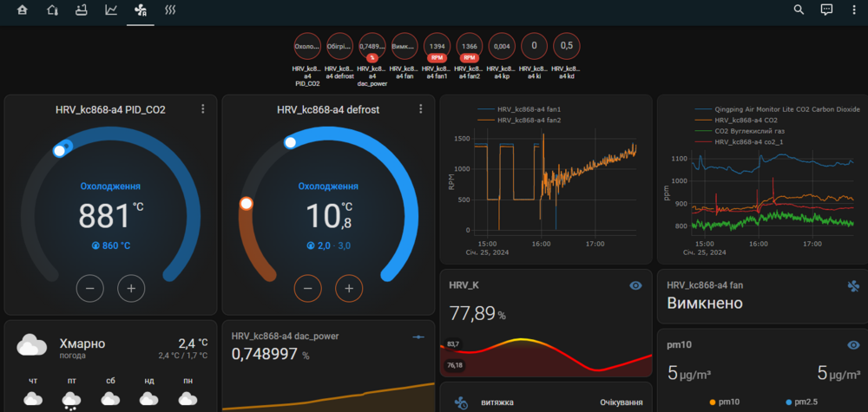
Task: Open the home dashboard tab icon
Action: click(23, 10)
